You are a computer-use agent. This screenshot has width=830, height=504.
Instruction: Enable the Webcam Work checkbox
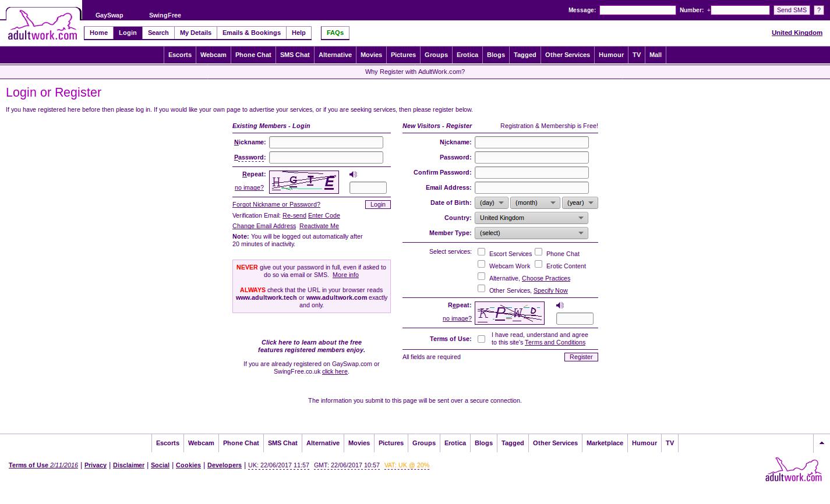[482, 264]
